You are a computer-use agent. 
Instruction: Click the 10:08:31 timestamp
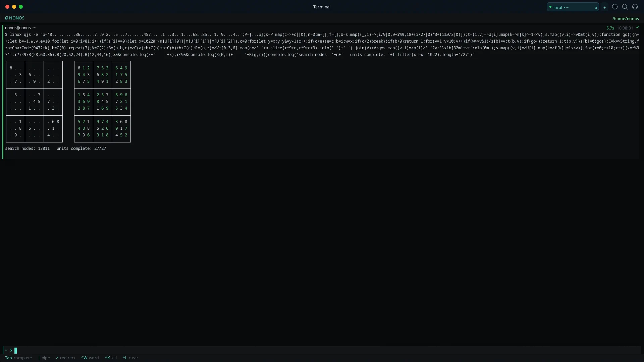pos(625,28)
